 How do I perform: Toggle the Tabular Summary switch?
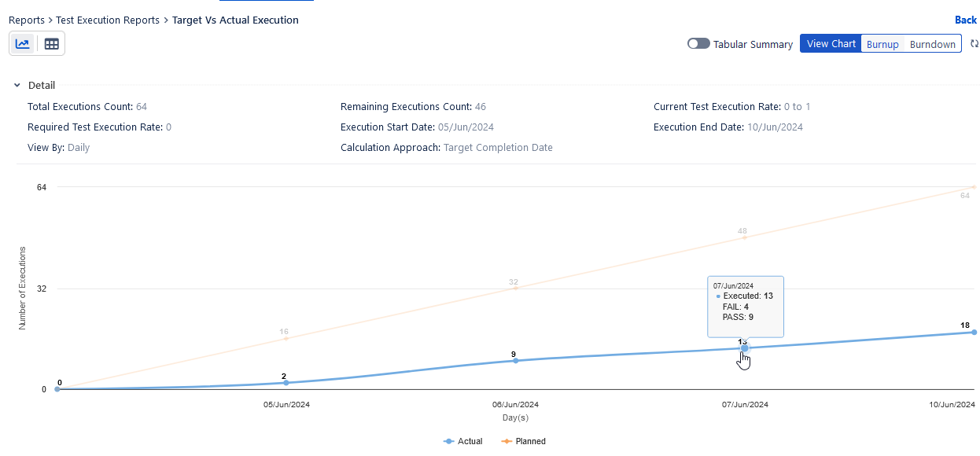point(698,44)
